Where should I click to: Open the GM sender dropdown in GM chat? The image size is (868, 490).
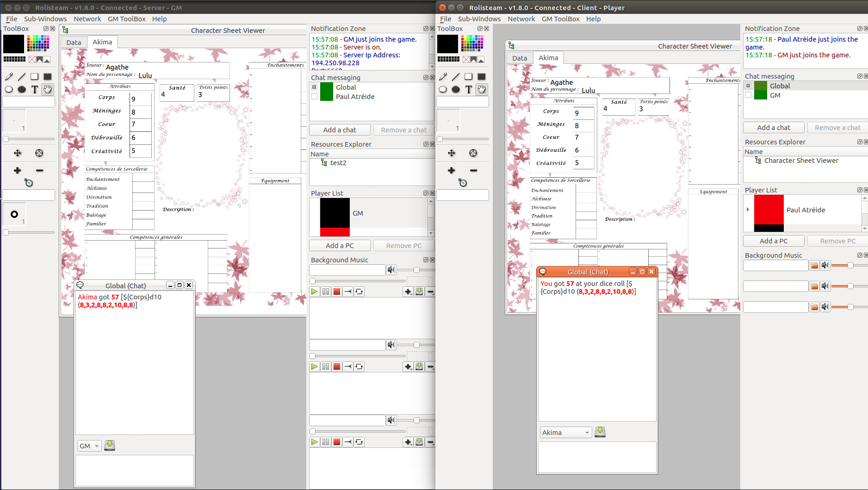(89, 446)
